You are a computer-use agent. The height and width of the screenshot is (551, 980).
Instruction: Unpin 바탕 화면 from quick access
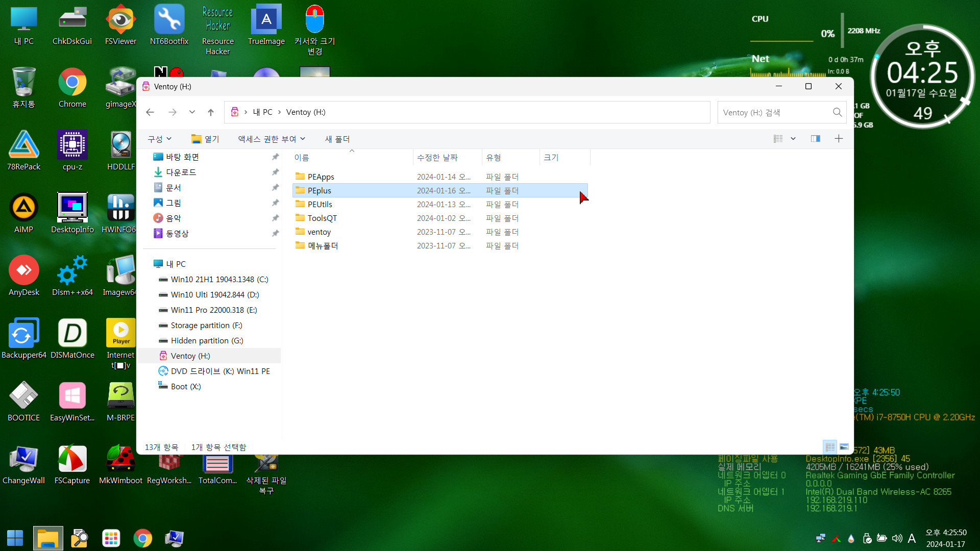(x=275, y=157)
